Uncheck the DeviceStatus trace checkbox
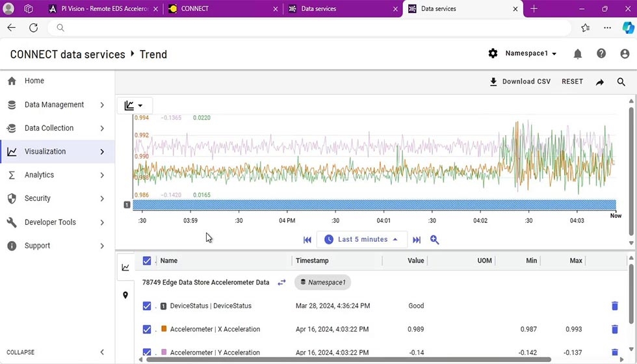 (147, 306)
